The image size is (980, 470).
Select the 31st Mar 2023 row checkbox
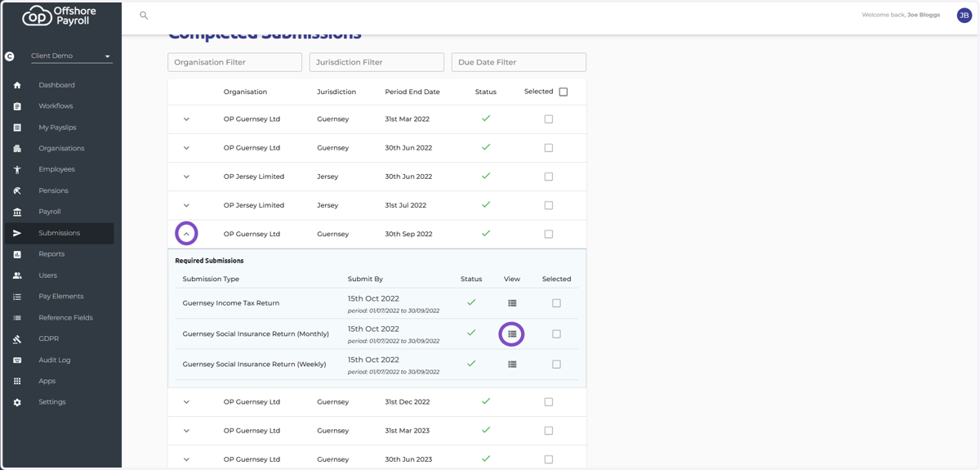point(549,431)
